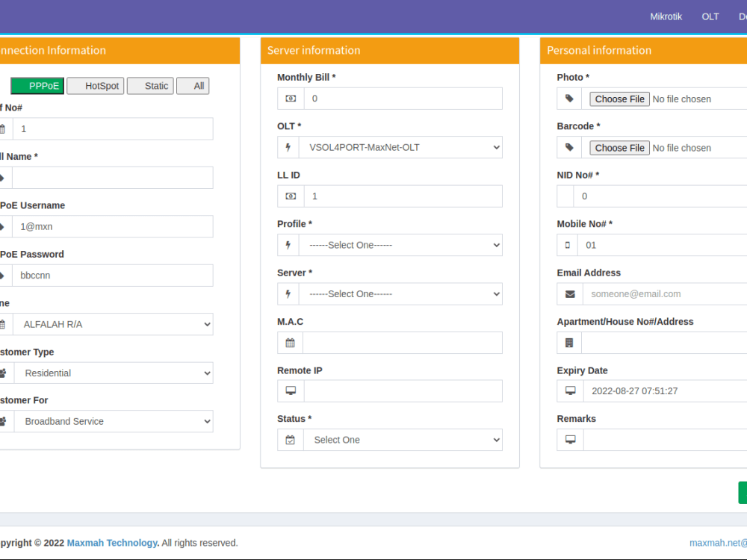
Task: Select the HotSpot connection type
Action: (x=95, y=85)
